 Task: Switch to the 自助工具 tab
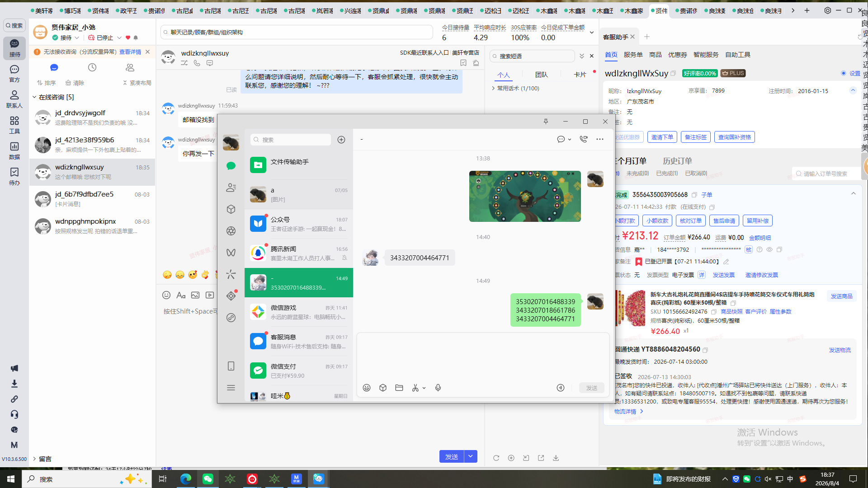(738, 55)
